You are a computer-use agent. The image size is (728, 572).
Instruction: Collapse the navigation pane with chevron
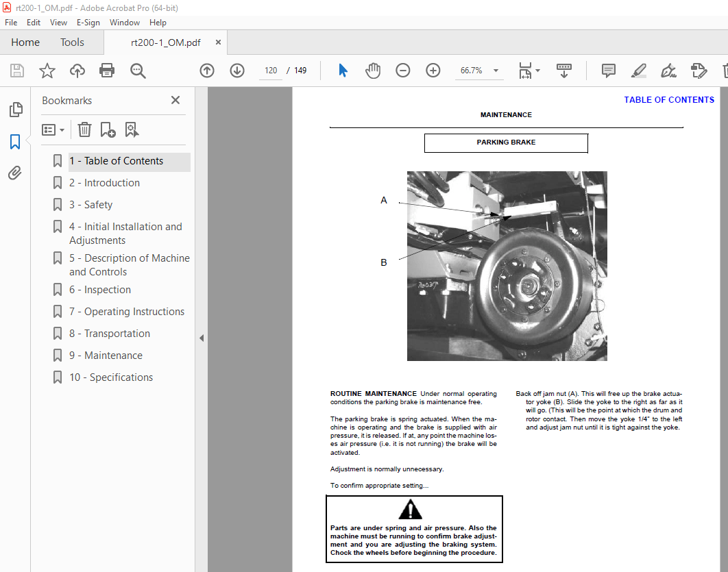[201, 337]
